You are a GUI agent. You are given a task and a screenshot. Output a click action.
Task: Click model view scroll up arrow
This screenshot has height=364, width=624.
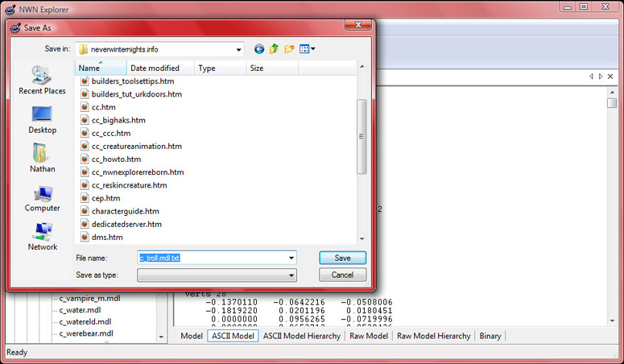612,93
